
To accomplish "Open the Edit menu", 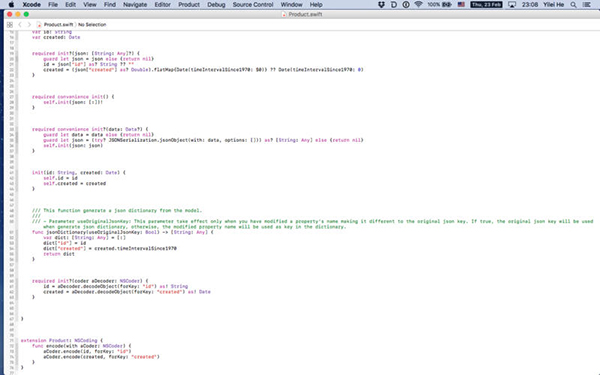I will coord(70,5).
